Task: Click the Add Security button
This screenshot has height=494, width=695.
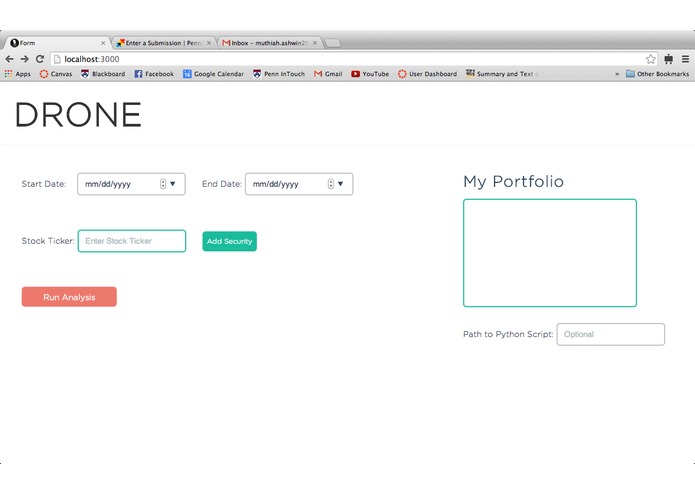Action: pos(230,241)
